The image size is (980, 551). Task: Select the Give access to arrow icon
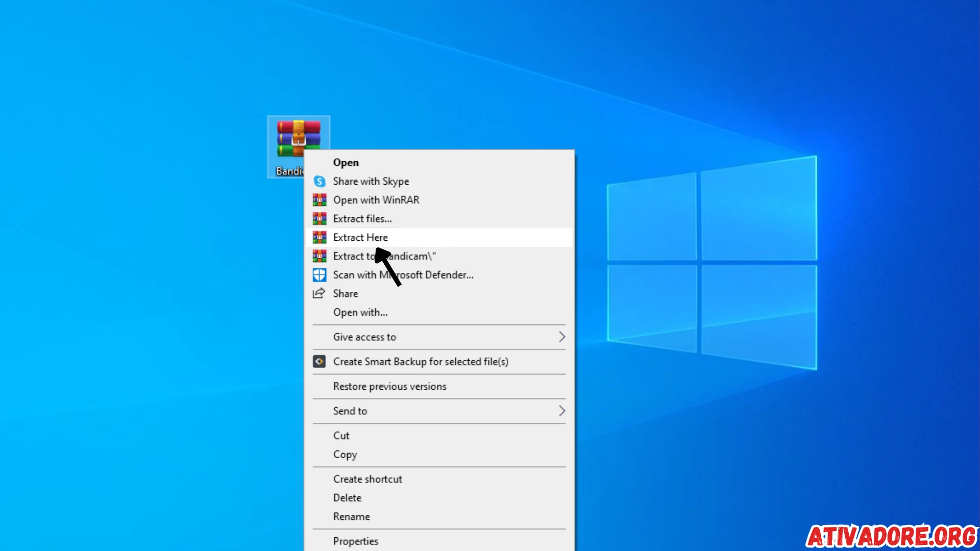[561, 336]
